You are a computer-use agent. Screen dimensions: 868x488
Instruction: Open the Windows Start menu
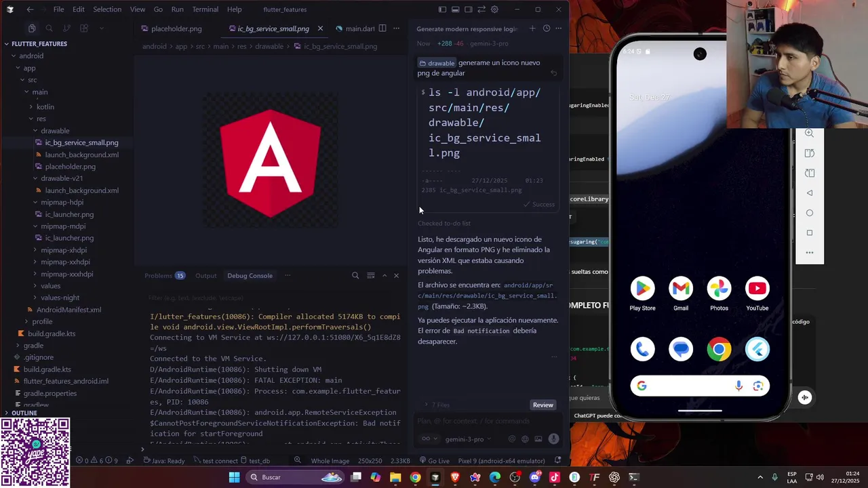(x=234, y=477)
